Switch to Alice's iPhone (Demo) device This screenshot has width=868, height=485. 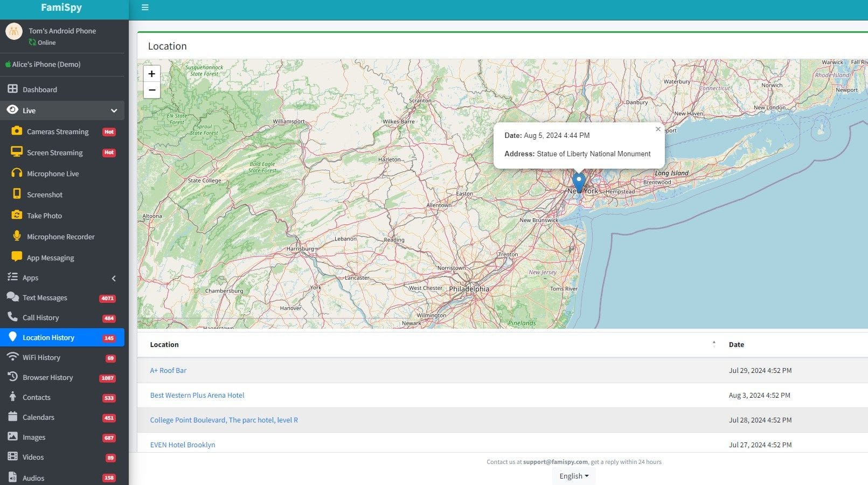coord(43,64)
